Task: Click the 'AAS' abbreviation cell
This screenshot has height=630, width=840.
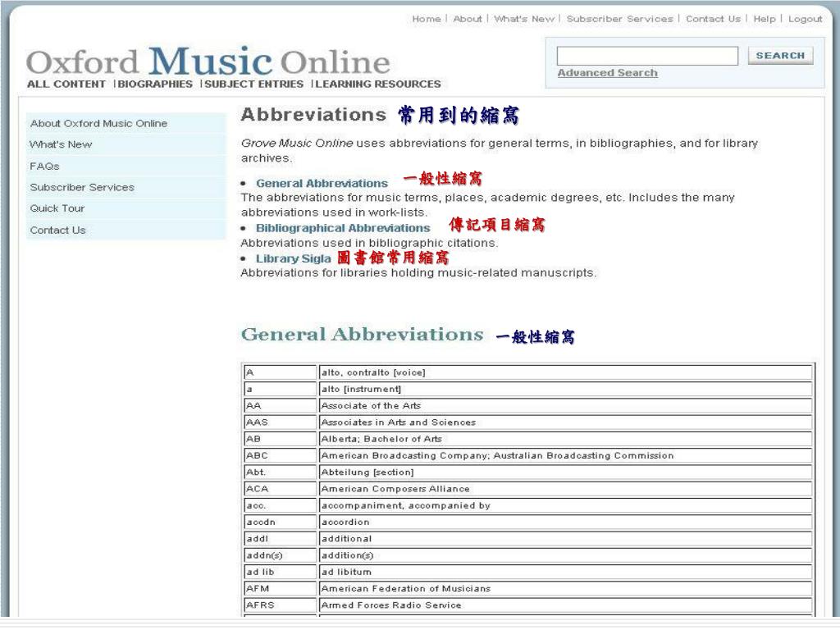Action: [x=281, y=422]
